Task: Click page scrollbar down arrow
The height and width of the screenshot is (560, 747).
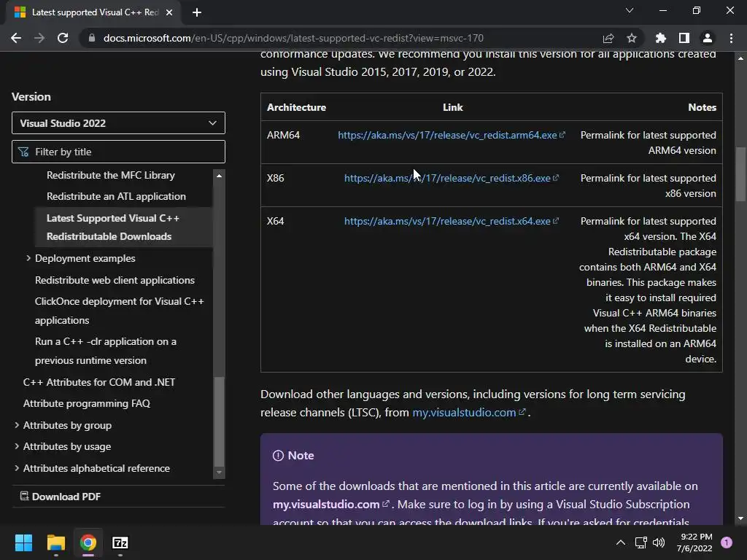Action: coord(741,518)
